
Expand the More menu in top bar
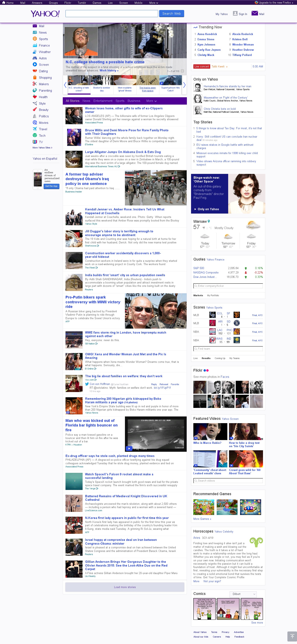tap(153, 3)
